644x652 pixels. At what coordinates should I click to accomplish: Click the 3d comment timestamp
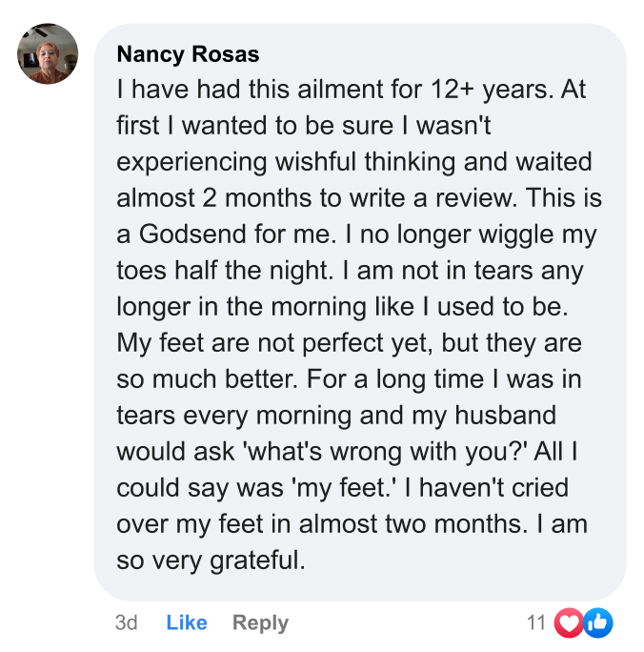tap(126, 623)
